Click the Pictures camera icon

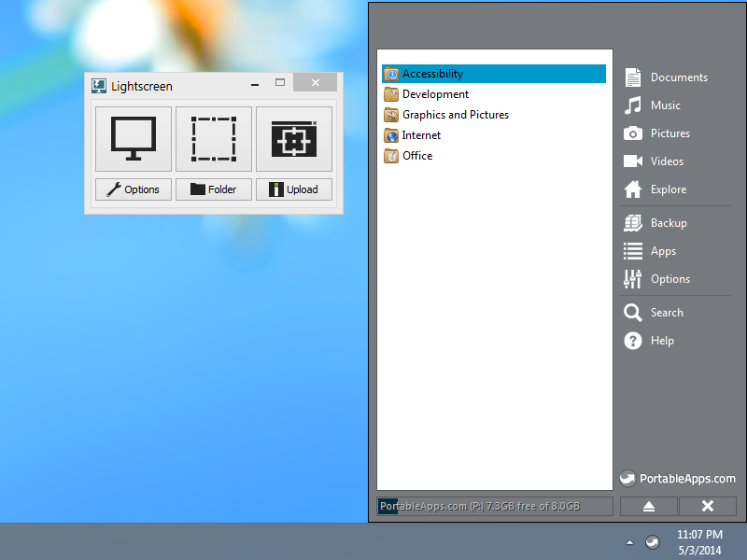click(x=633, y=133)
